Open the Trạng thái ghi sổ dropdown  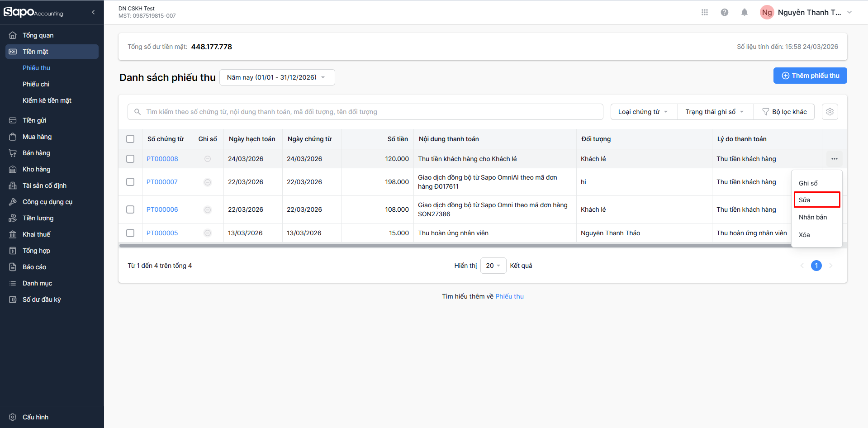click(x=715, y=112)
